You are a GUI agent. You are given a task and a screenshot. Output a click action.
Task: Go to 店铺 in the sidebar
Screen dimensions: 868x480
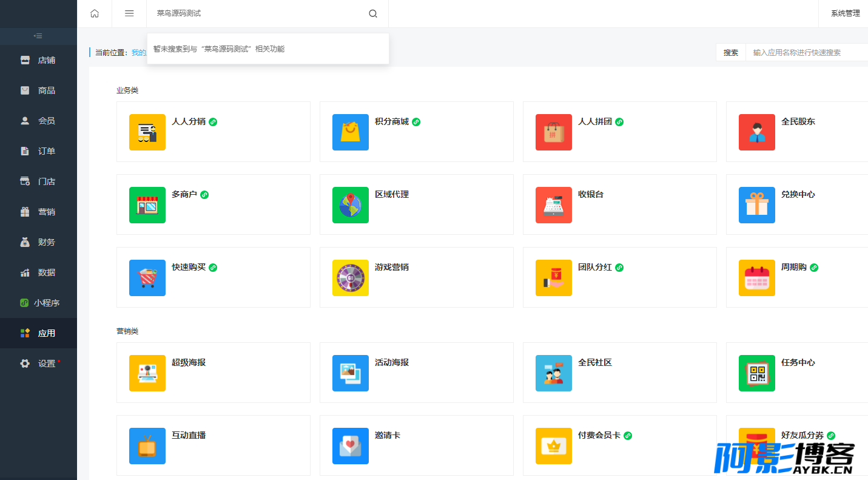pyautogui.click(x=38, y=60)
